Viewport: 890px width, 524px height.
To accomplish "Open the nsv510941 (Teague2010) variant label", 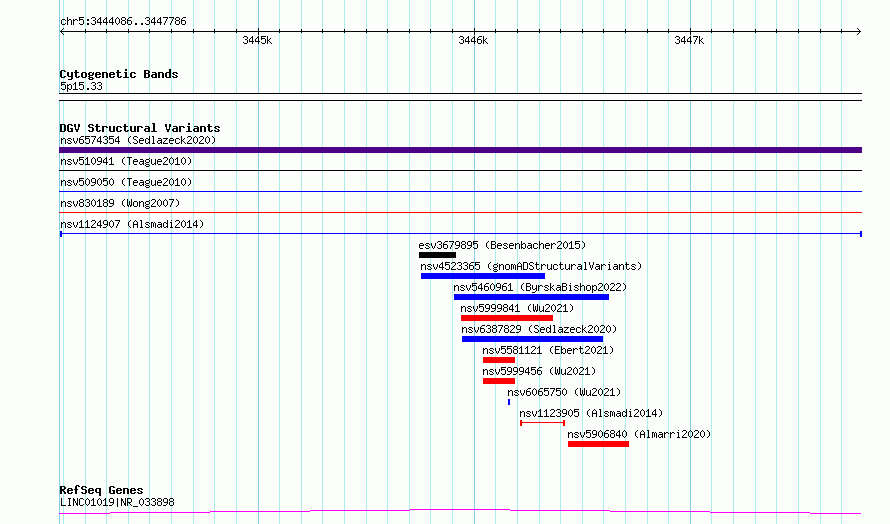I will pyautogui.click(x=126, y=161).
